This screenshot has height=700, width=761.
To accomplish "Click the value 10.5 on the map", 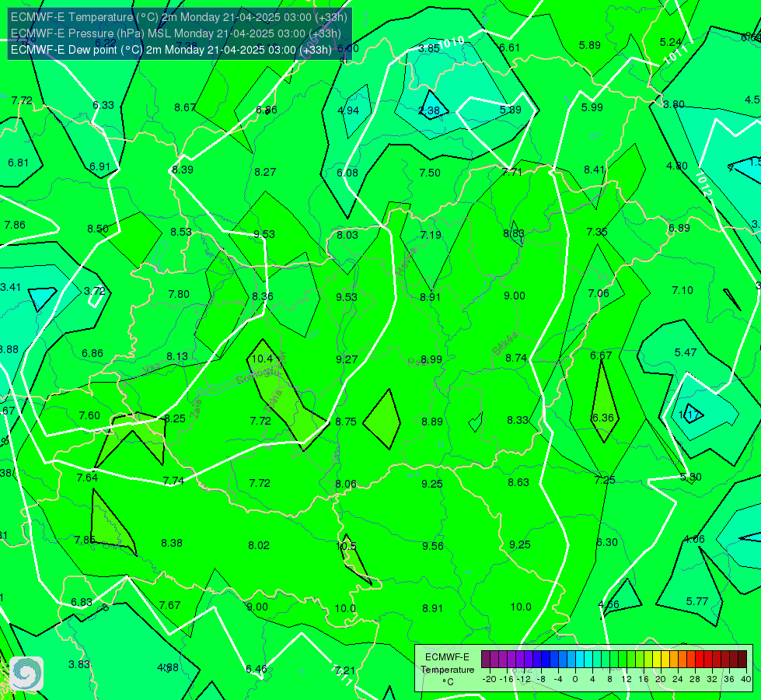I will (346, 546).
